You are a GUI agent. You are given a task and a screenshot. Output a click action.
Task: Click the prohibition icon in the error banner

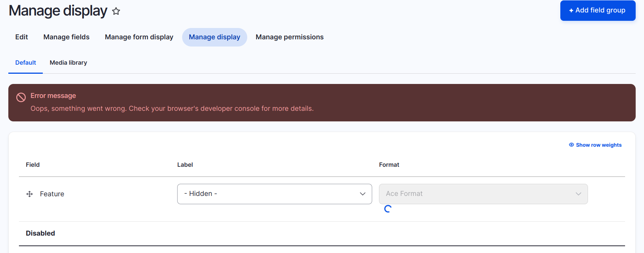pyautogui.click(x=21, y=97)
